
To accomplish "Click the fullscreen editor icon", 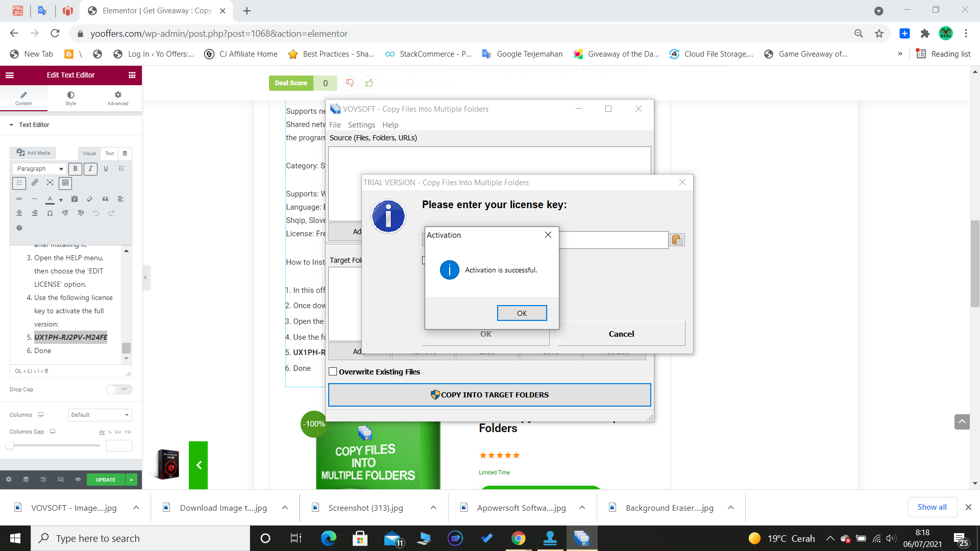I will (50, 183).
